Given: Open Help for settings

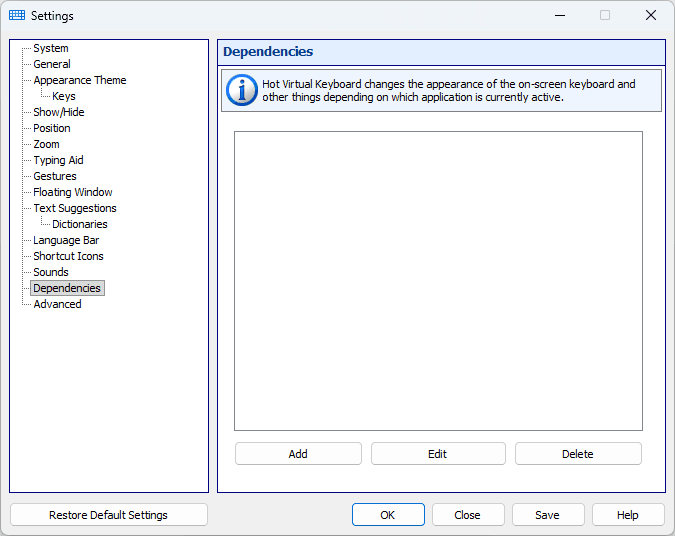Looking at the screenshot, I should [628, 515].
